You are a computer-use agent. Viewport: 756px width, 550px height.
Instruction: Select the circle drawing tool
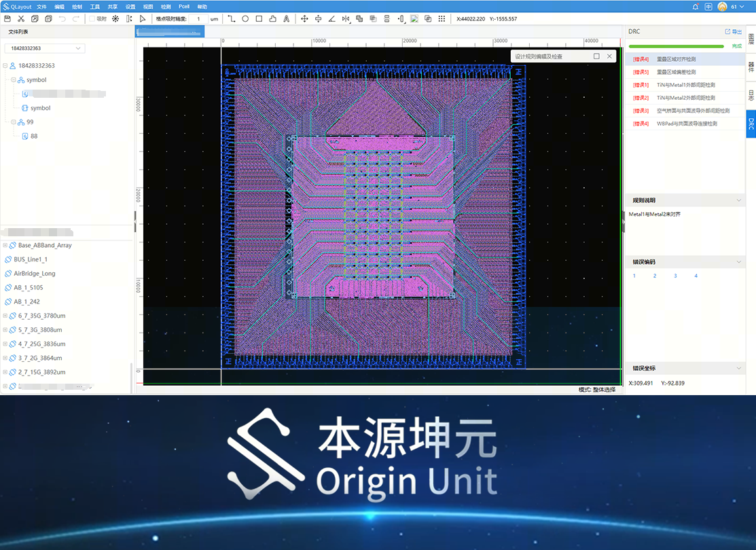tap(245, 19)
